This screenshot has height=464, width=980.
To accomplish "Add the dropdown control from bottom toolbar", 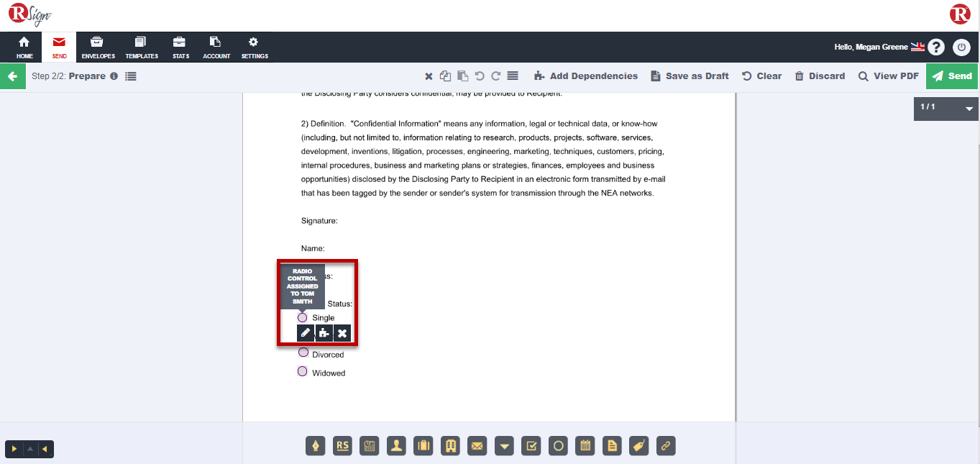I will [505, 446].
